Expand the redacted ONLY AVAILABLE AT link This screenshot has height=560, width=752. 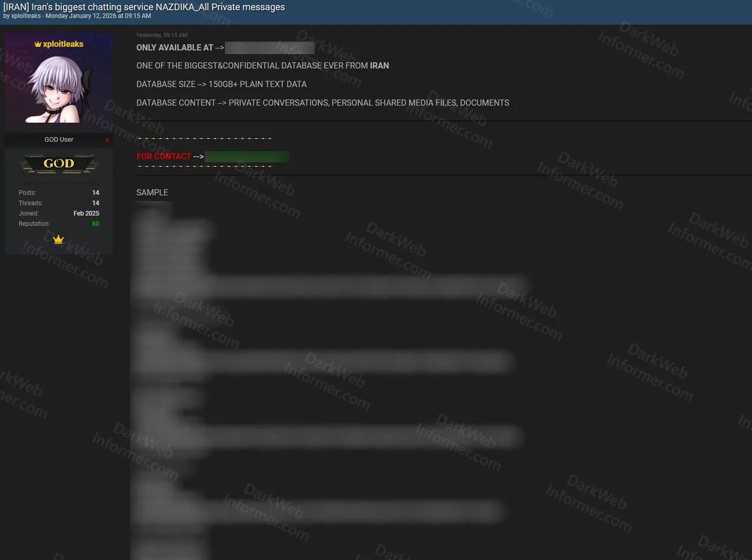269,47
